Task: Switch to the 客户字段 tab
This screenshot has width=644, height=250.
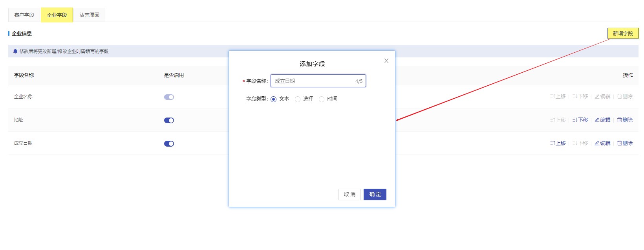Action: click(x=24, y=15)
